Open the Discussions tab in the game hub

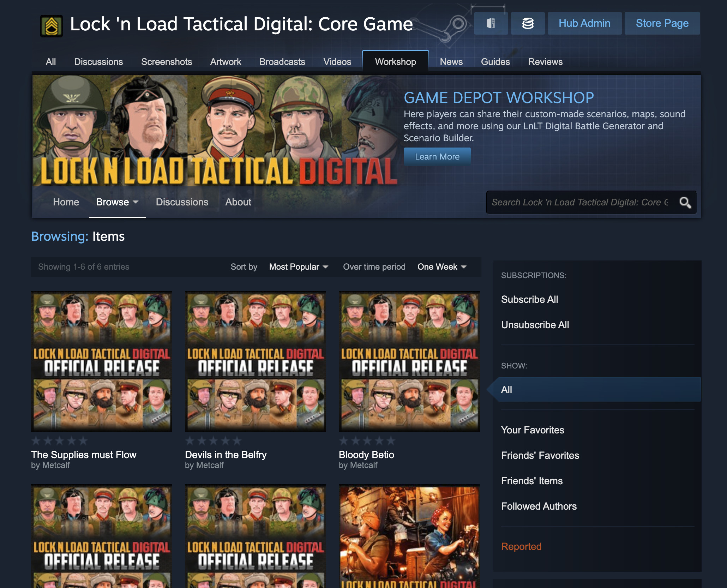(98, 62)
